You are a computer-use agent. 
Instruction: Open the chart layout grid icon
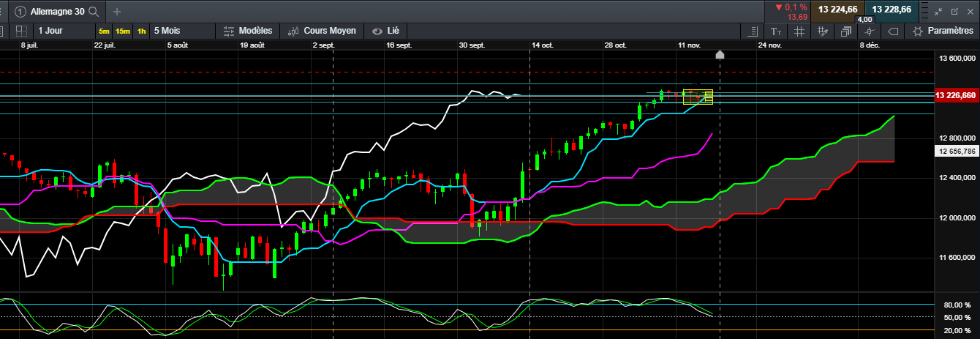click(21, 31)
